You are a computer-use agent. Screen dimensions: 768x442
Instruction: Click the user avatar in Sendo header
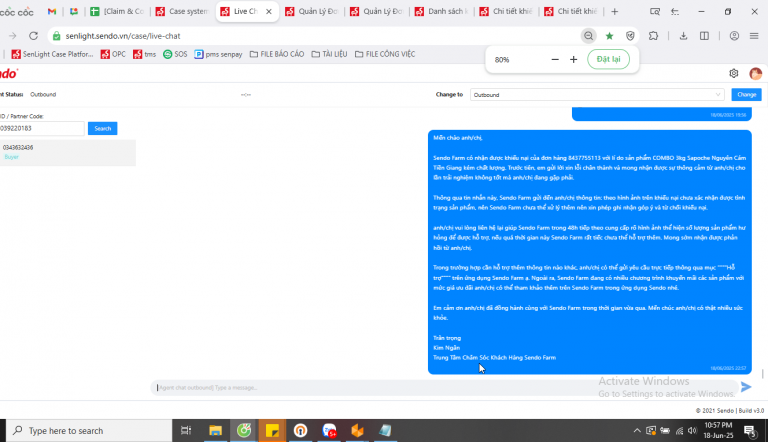tap(755, 74)
